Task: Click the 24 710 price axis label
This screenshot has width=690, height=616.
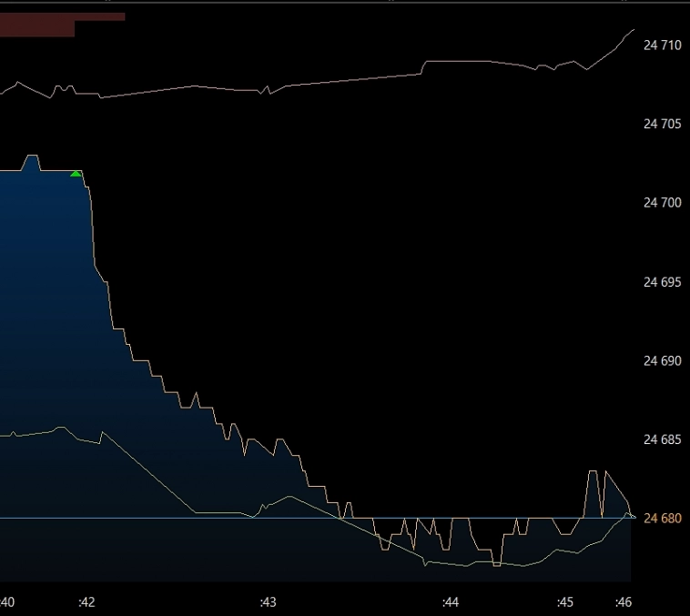Action: pyautogui.click(x=662, y=45)
